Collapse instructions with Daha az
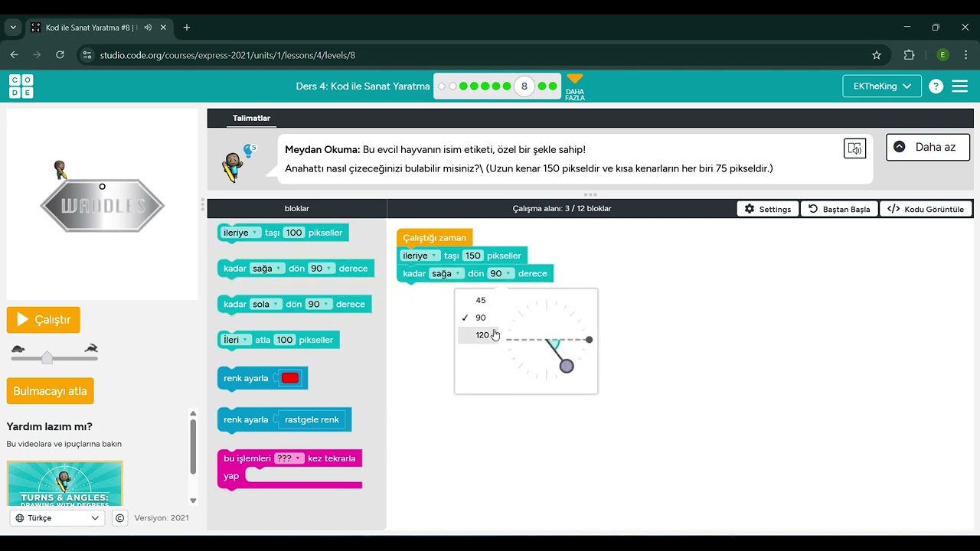Viewport: 980px width, 551px height. tap(927, 147)
